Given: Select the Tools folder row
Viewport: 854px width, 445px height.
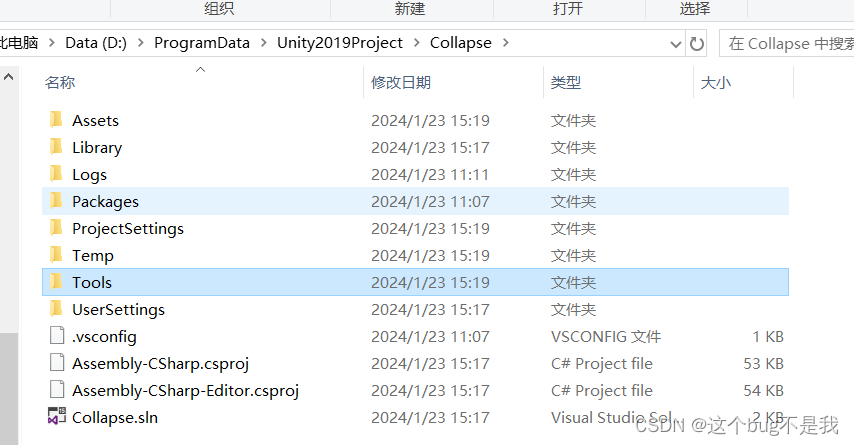Looking at the screenshot, I should click(416, 282).
